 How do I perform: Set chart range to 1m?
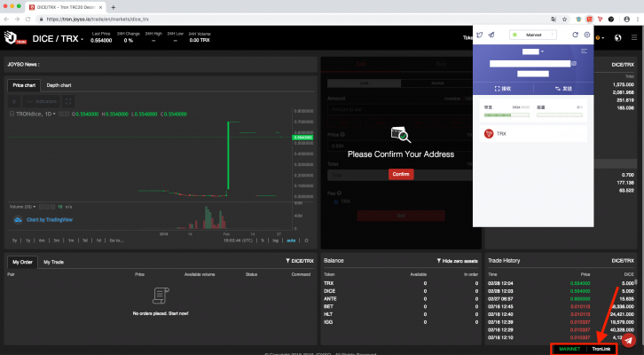pyautogui.click(x=71, y=241)
